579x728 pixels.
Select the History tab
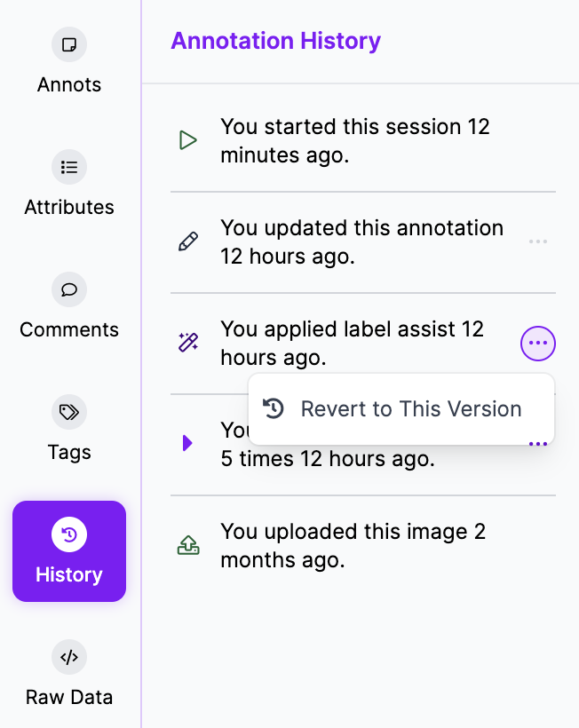69,551
